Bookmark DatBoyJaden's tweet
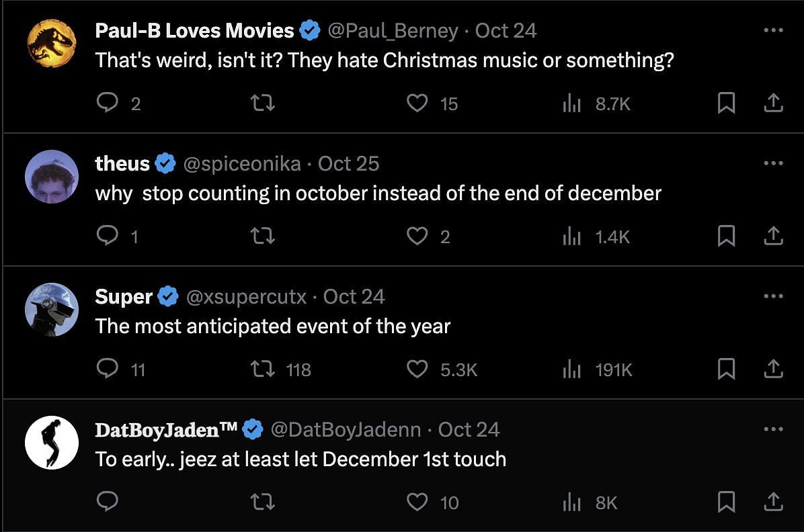Viewport: 804px width, 532px height. coord(726,502)
